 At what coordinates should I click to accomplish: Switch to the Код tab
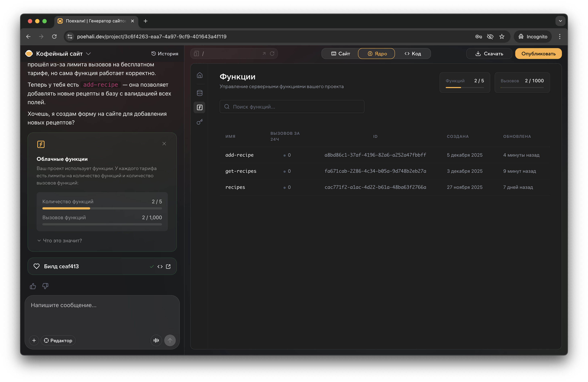[x=413, y=54]
